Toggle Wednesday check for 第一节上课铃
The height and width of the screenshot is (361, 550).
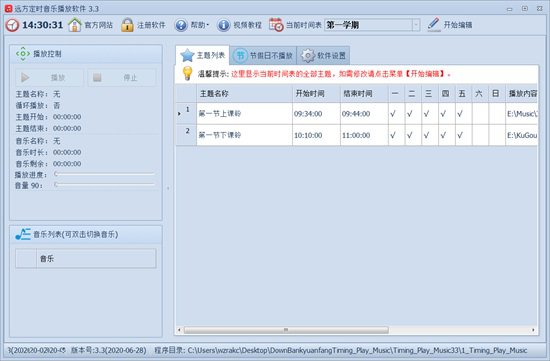427,114
